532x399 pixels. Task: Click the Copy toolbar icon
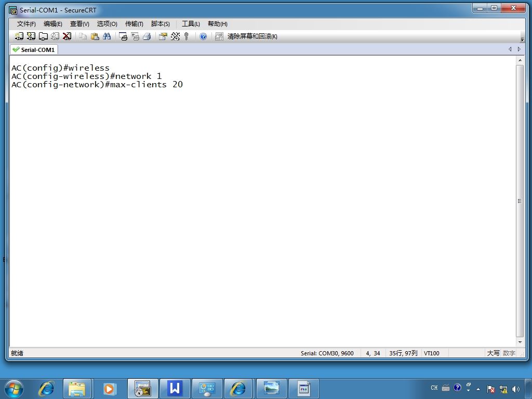click(x=83, y=36)
